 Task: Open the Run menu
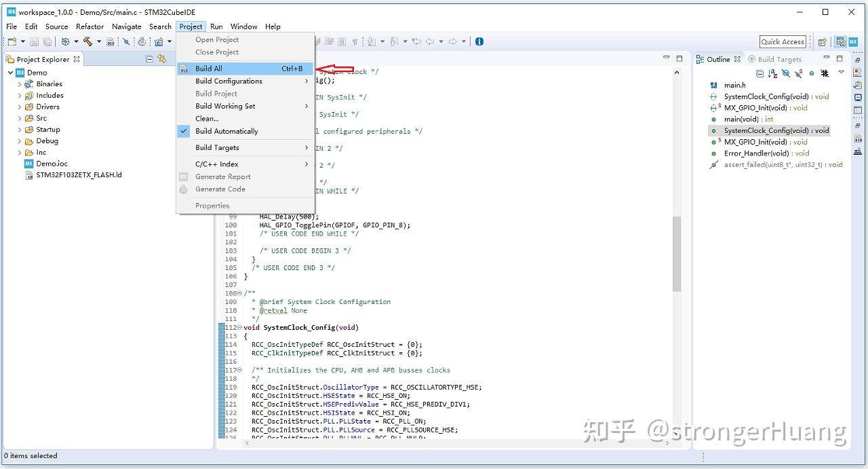click(x=216, y=26)
